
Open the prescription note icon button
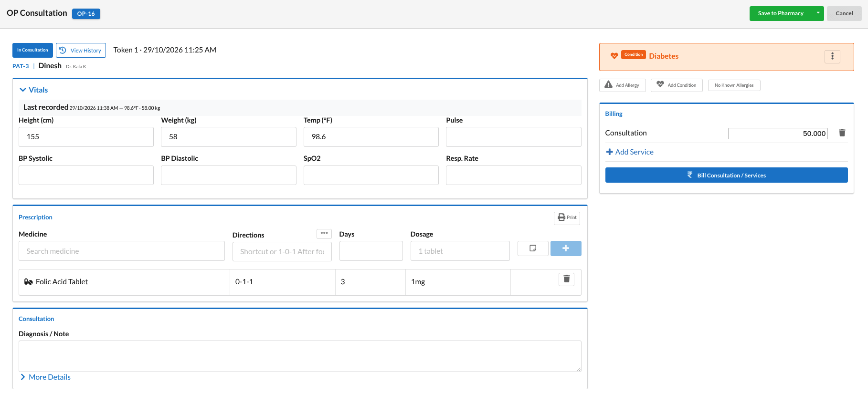[533, 248]
